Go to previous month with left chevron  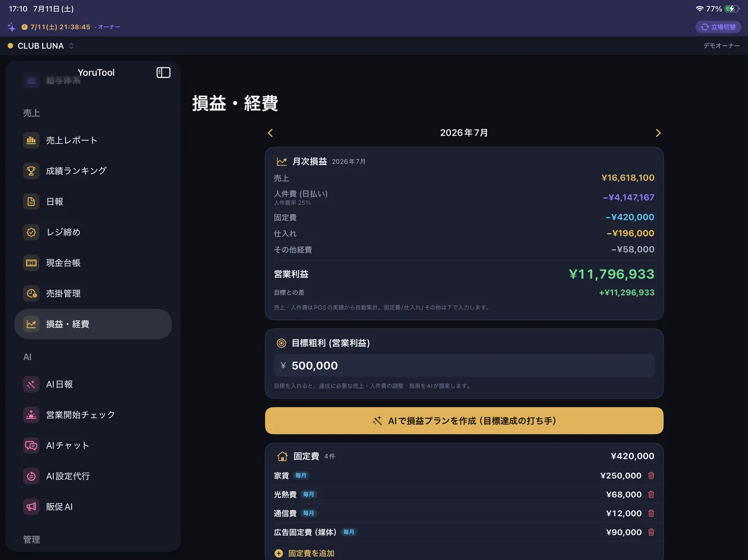click(270, 133)
